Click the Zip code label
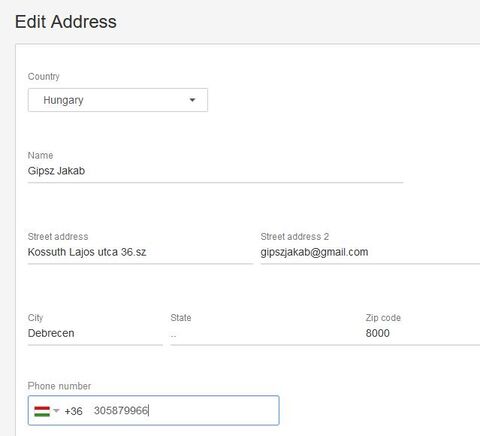Viewport: 480px width, 436px height. coord(383,318)
